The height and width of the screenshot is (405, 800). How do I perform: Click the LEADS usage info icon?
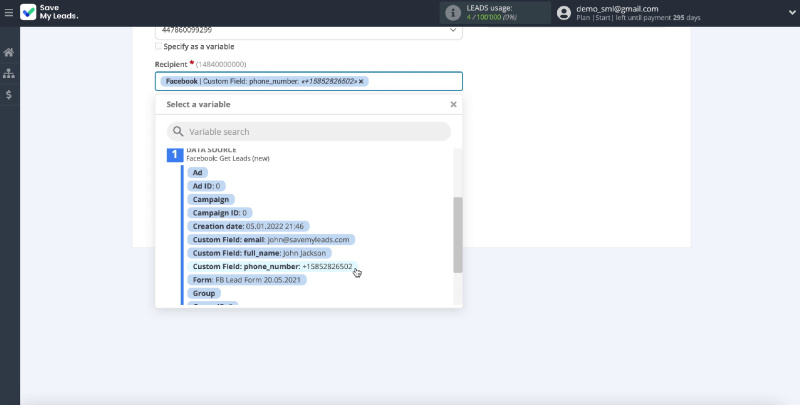pyautogui.click(x=453, y=13)
